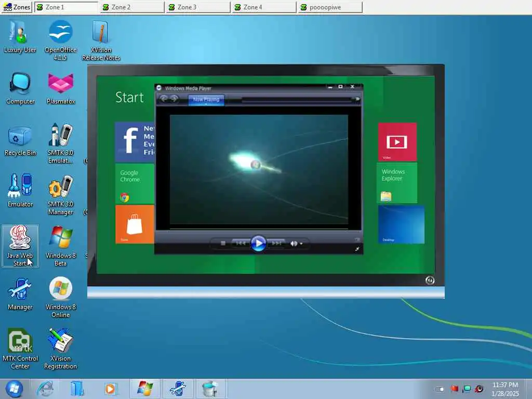
Task: Launch the media player taskbar icon
Action: (x=110, y=389)
